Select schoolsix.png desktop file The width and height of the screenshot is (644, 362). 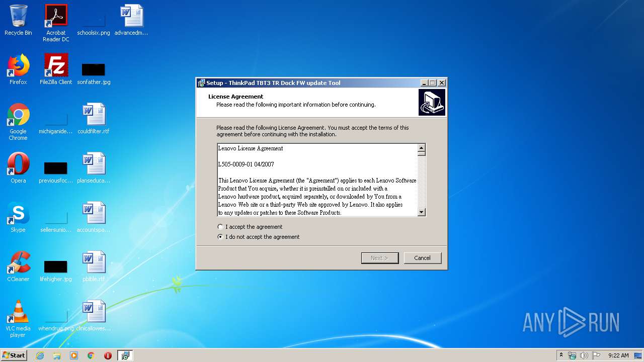click(x=94, y=20)
